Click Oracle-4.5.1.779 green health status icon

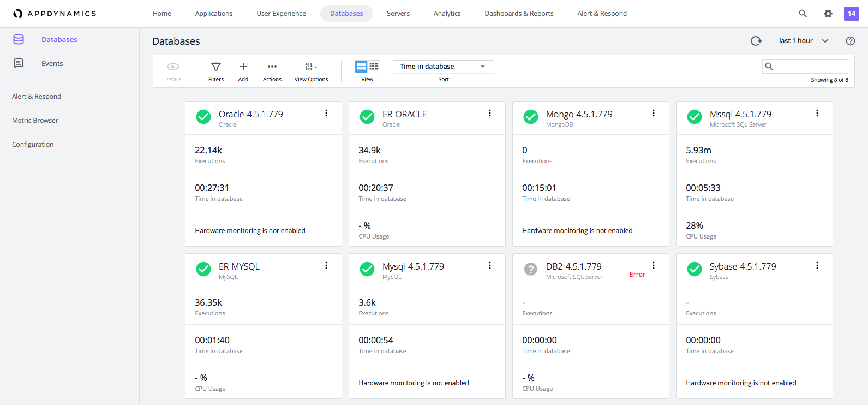point(203,117)
